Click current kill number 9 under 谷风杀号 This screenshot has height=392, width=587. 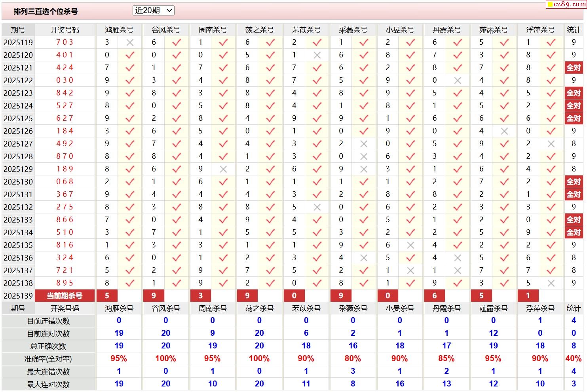(154, 296)
